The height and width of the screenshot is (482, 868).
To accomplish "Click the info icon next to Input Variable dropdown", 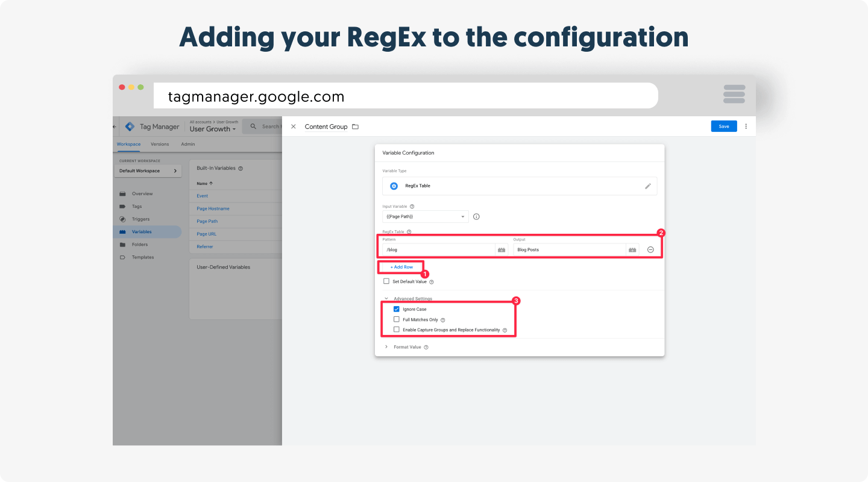I will [476, 217].
